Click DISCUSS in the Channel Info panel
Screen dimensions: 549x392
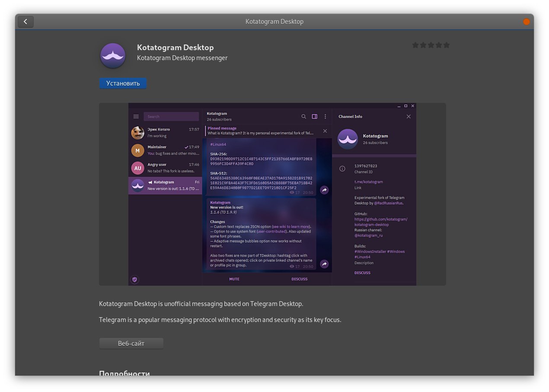362,273
